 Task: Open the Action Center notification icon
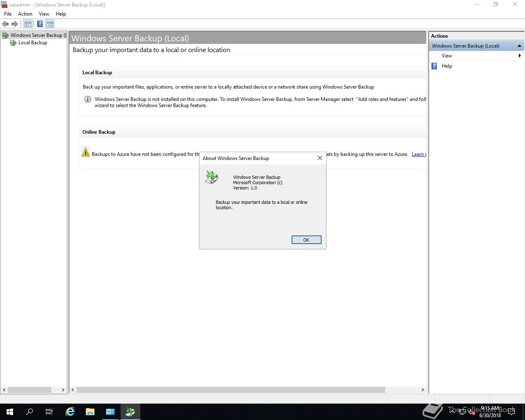(x=511, y=412)
